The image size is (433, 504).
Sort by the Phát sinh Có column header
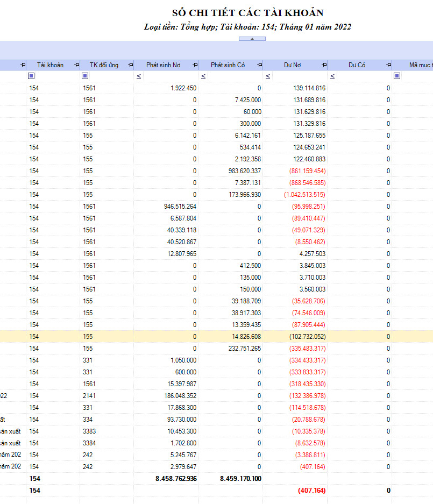(x=228, y=65)
